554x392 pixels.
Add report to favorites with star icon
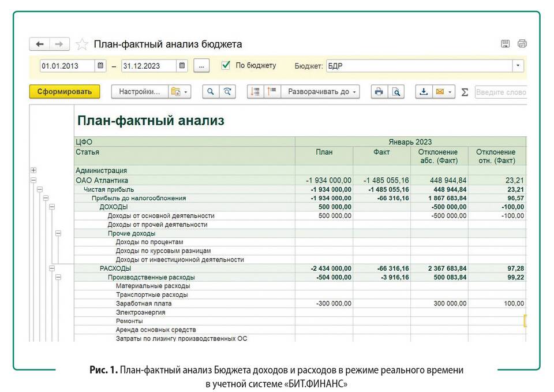click(x=82, y=44)
